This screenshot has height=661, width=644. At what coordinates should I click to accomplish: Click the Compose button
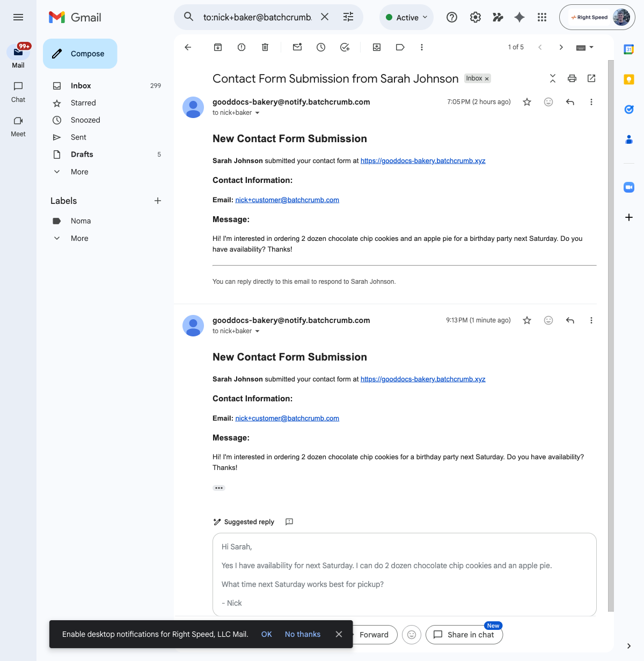[x=80, y=54]
